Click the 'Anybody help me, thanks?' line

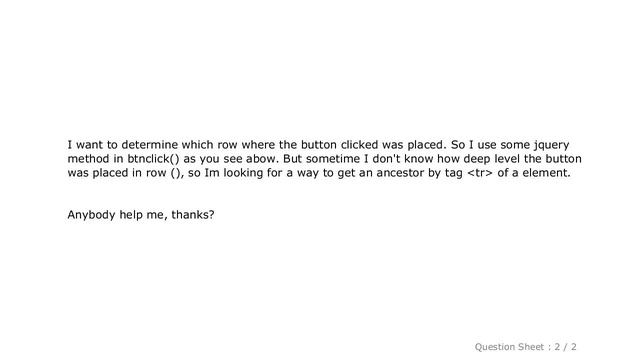[x=141, y=215]
